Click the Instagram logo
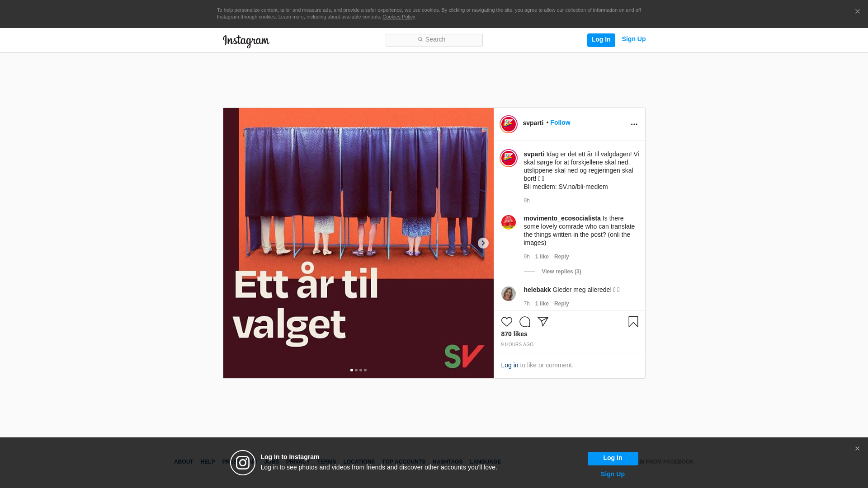The height and width of the screenshot is (488, 868). (246, 41)
